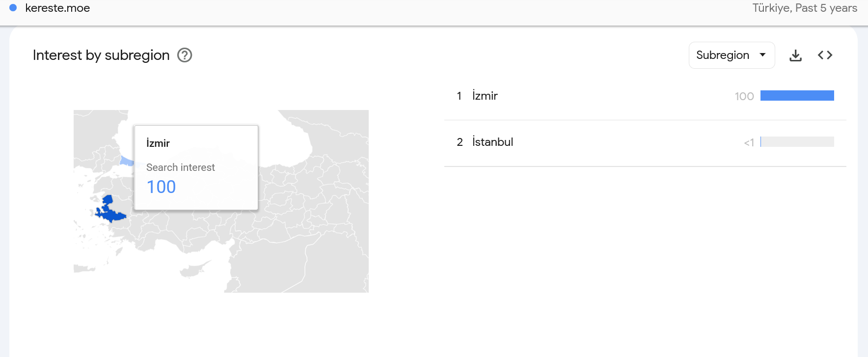The image size is (868, 357).
Task: Click the İzmir tooltip on the map
Action: point(196,168)
